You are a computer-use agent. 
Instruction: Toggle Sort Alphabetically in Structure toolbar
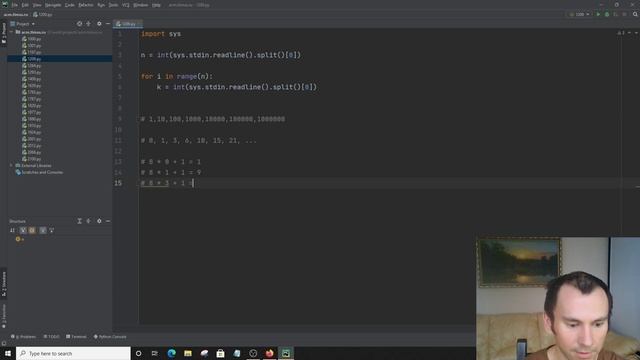[13, 230]
